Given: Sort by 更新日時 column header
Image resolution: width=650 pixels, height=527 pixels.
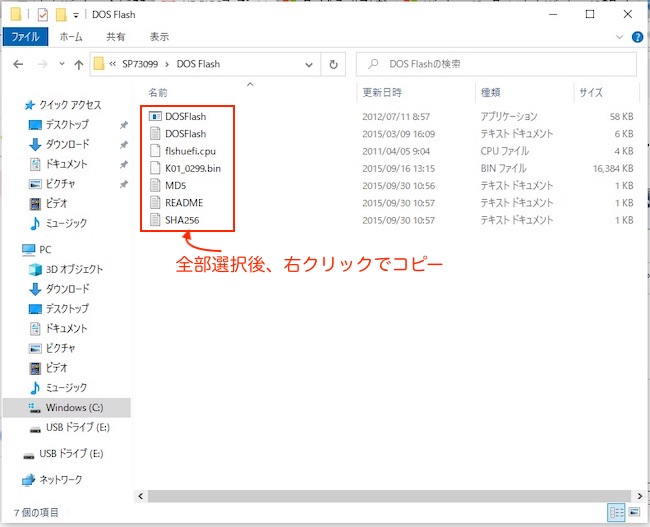Looking at the screenshot, I should (x=382, y=92).
